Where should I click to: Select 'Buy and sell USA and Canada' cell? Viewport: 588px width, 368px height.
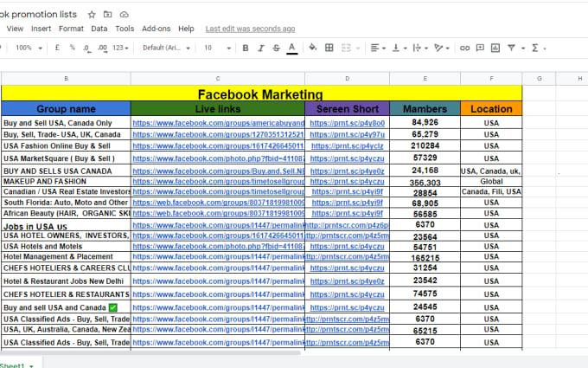click(x=66, y=307)
